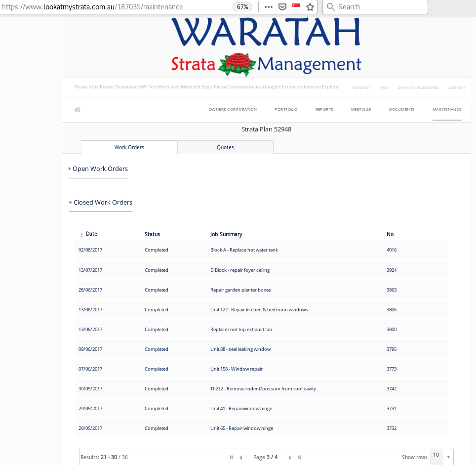Viewport: 476px width, 465px height.
Task: Click the Logout link
Action: pyautogui.click(x=457, y=87)
